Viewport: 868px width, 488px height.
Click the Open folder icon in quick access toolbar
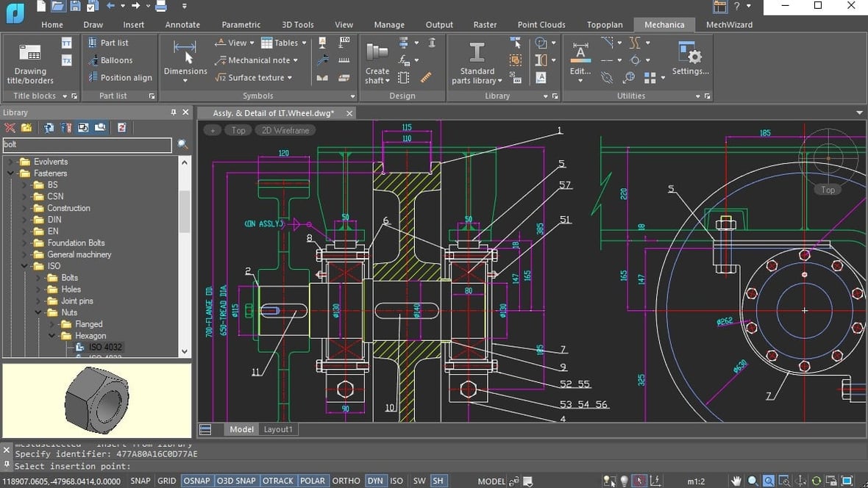(57, 6)
